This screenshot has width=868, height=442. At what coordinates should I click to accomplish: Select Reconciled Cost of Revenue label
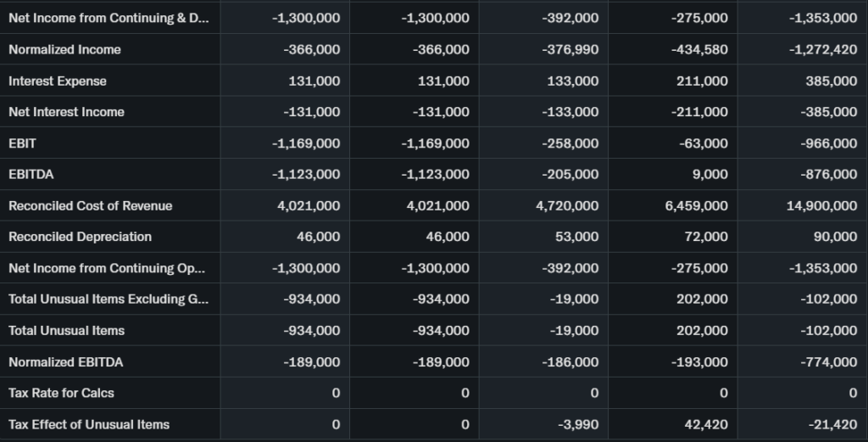90,205
